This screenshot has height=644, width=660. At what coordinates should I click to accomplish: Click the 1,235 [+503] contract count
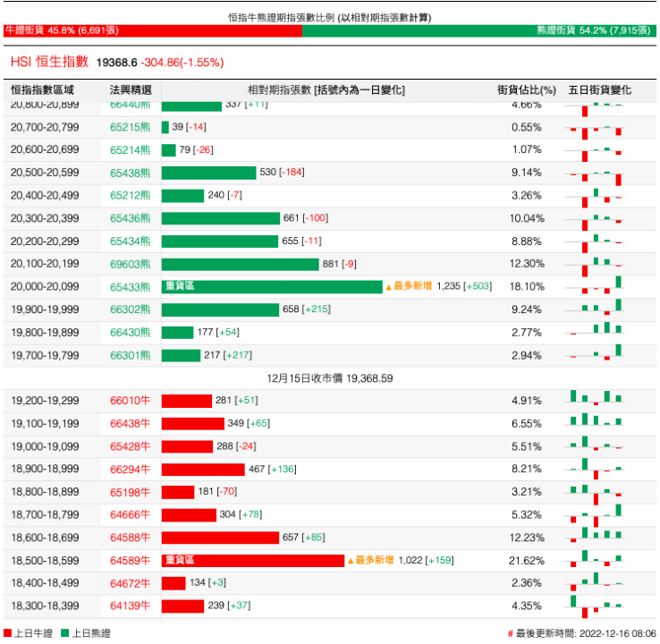click(464, 286)
